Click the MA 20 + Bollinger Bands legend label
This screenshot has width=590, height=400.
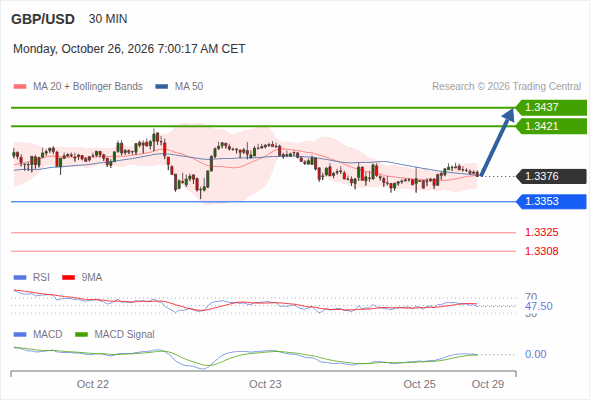pyautogui.click(x=88, y=87)
